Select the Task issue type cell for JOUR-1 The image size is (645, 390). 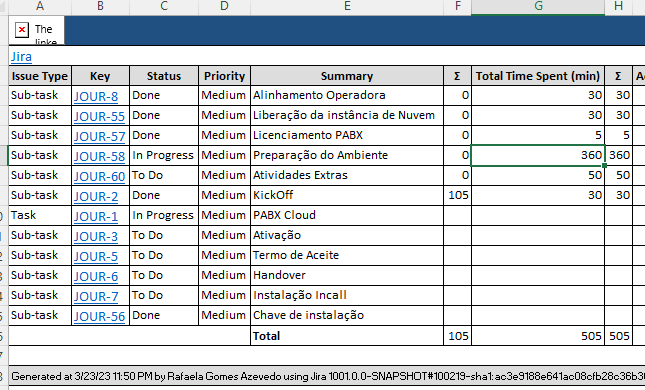(x=40, y=215)
